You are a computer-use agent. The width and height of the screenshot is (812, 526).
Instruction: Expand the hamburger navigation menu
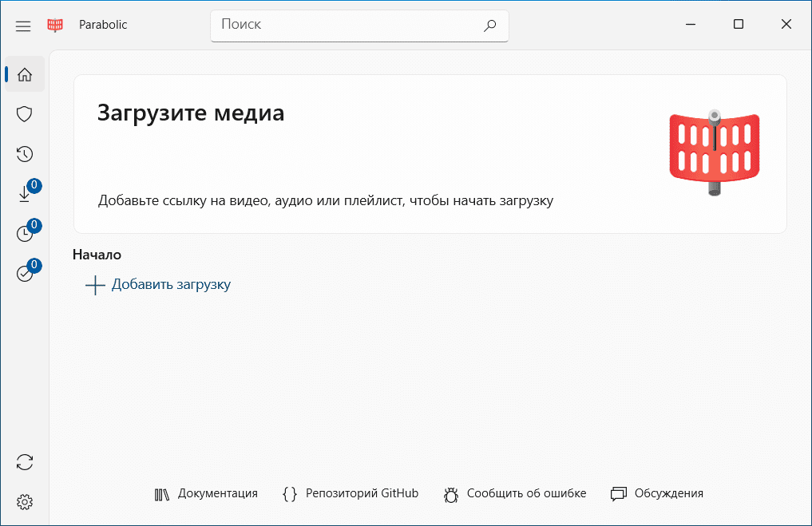pos(23,26)
